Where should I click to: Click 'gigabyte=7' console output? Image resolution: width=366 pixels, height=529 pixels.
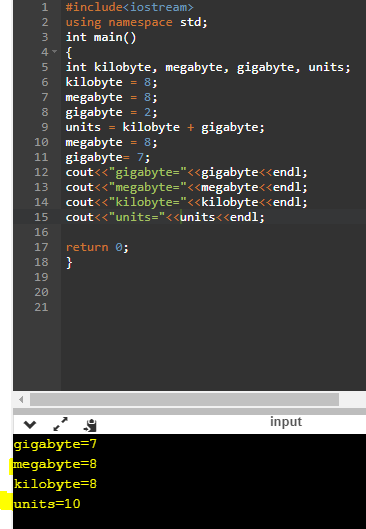[55, 444]
